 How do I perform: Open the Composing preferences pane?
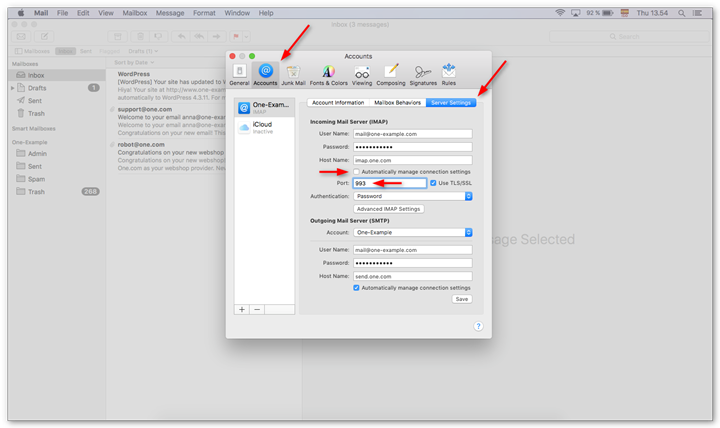(391, 75)
